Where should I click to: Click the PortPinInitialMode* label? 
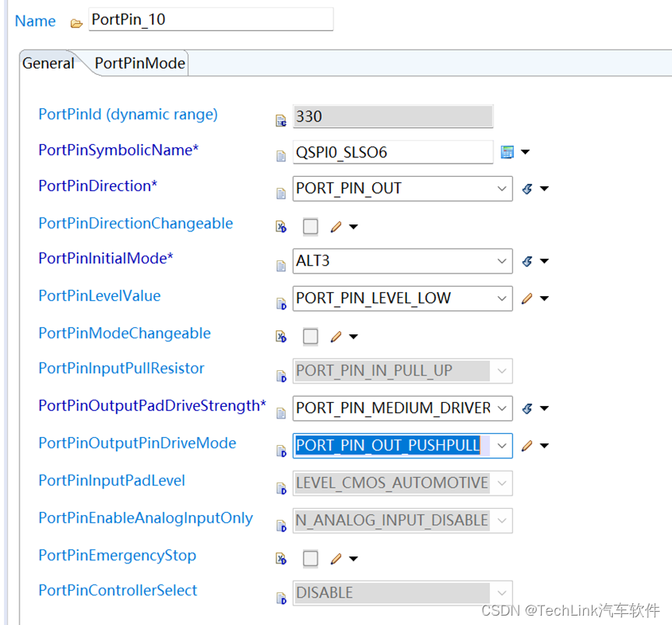(x=106, y=259)
